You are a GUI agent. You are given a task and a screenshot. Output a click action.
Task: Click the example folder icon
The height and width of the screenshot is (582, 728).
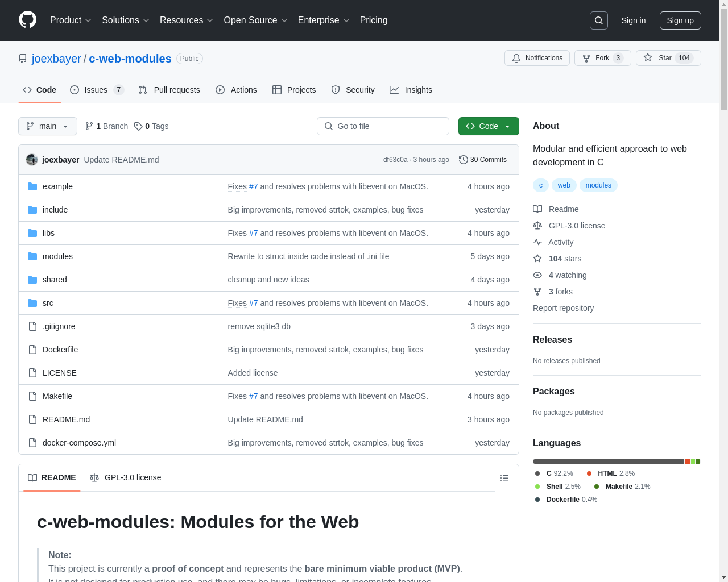coord(32,186)
